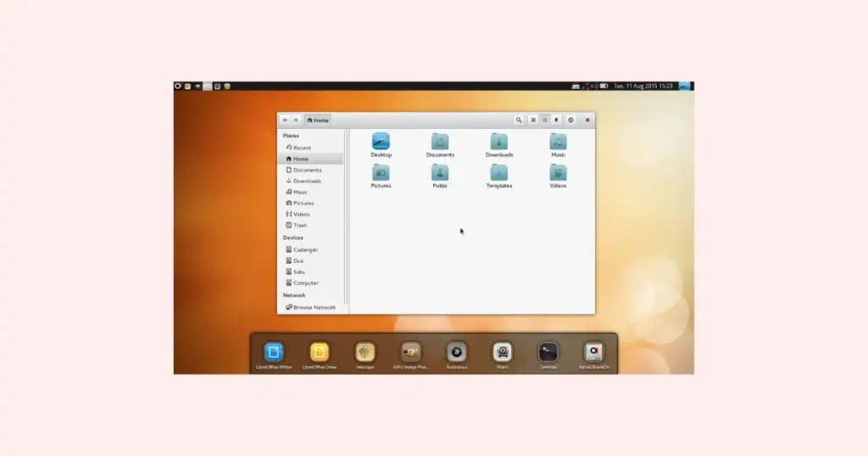Select Home in the Places sidebar
This screenshot has width=868, height=456.
310,158
